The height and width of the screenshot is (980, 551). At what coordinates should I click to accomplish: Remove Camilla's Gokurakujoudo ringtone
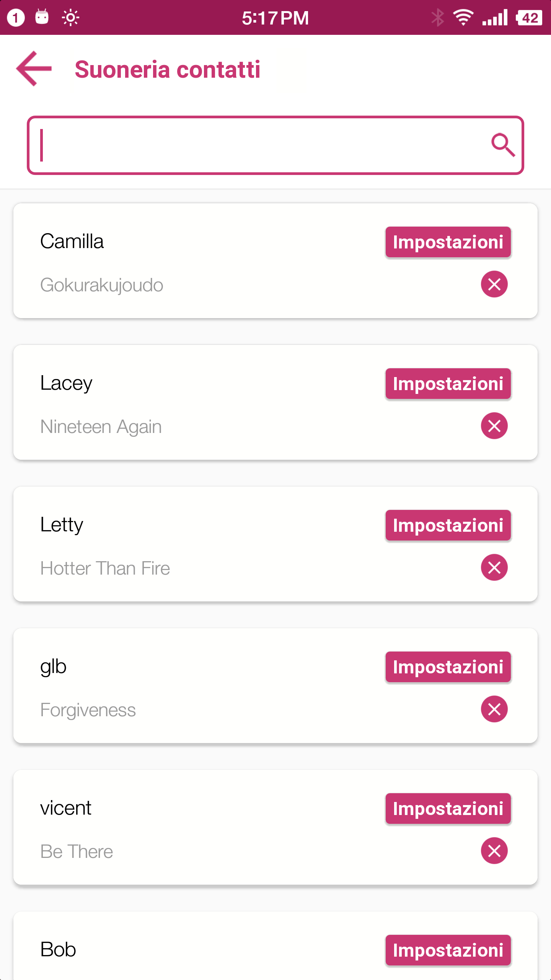pos(494,284)
